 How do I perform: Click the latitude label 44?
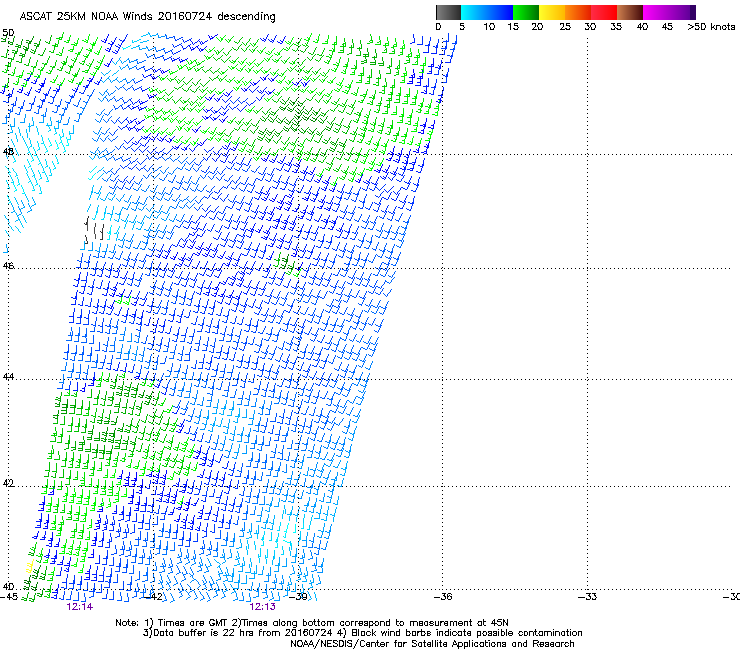coord(8,377)
